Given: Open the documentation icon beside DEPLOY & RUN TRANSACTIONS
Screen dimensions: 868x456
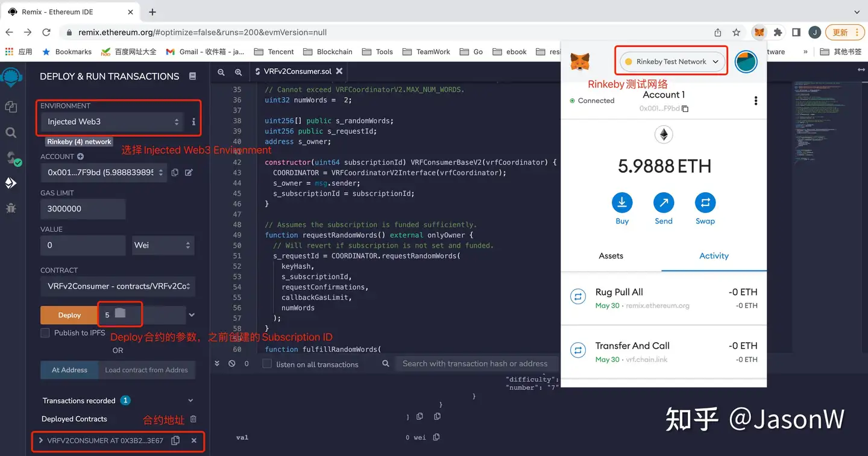Looking at the screenshot, I should [x=192, y=76].
